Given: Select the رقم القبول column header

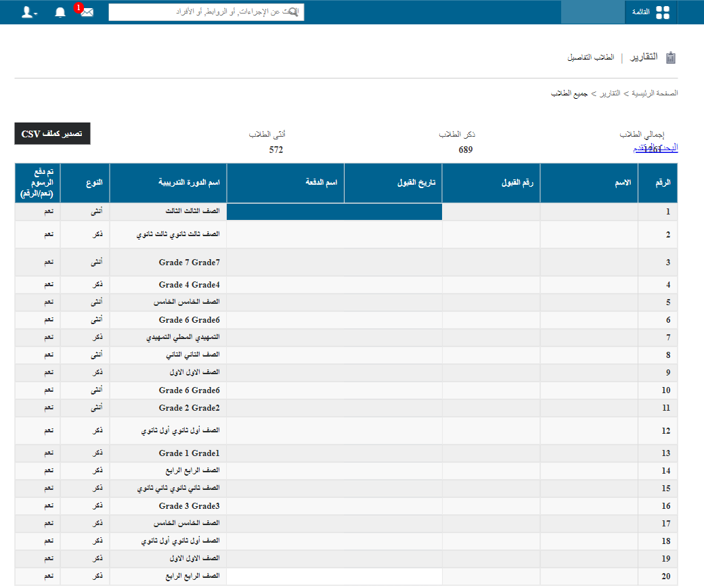Looking at the screenshot, I should [491, 183].
